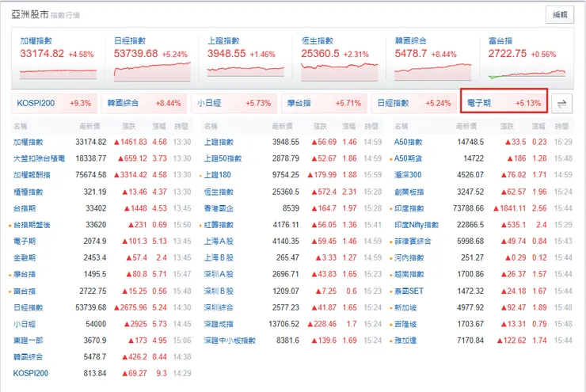This screenshot has height=392, width=586.
Task: Open 大盤扣除台積電 link
Action: coord(40,159)
